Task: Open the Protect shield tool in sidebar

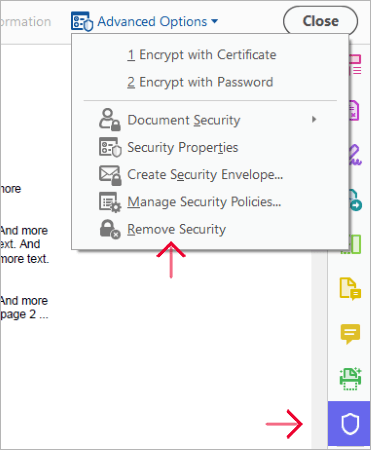Action: tap(350, 424)
